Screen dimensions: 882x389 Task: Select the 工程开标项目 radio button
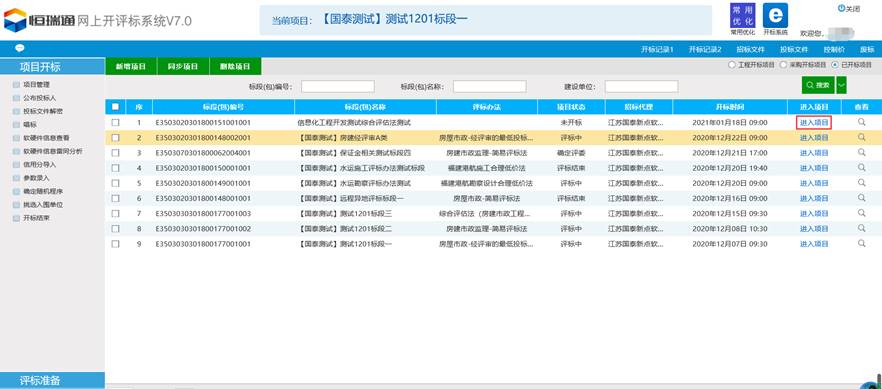pos(732,65)
